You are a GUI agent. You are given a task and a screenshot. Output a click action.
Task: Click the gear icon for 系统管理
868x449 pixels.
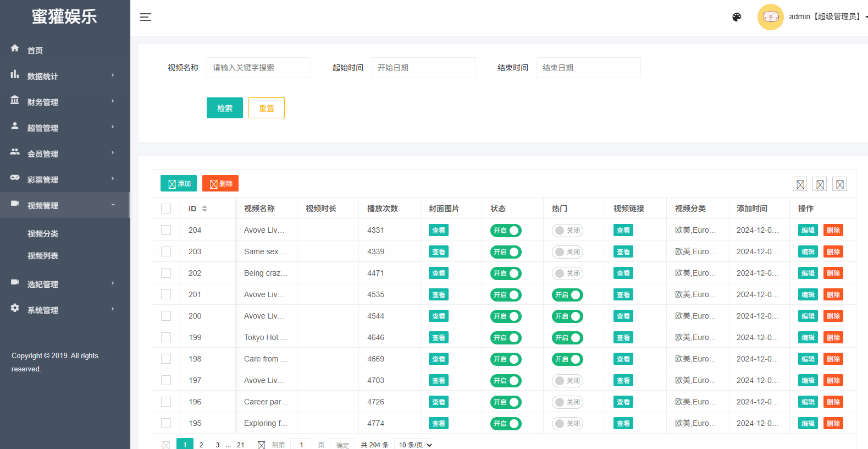pyautogui.click(x=15, y=308)
